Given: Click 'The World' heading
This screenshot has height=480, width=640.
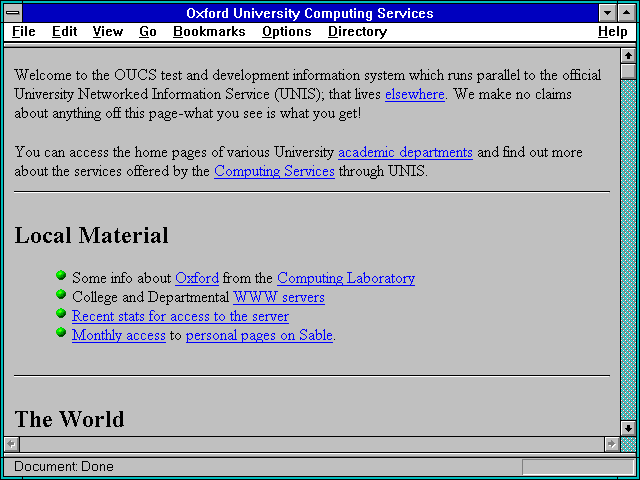Looking at the screenshot, I should click(69, 419).
